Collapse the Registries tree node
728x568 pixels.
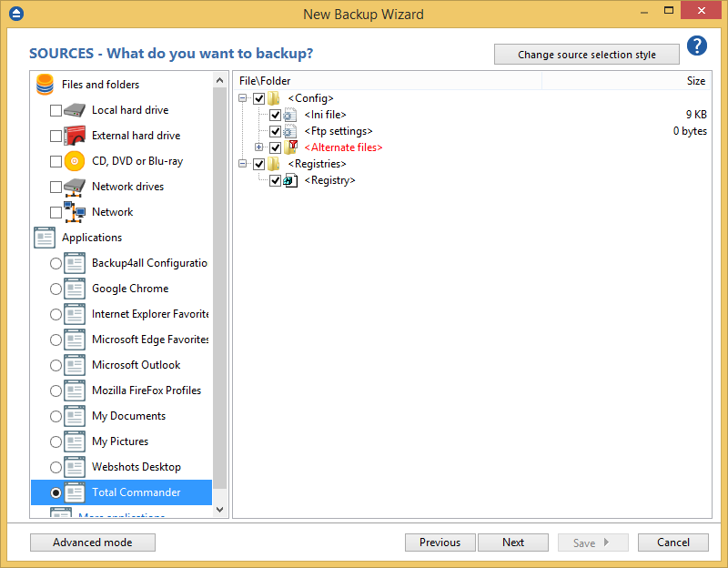click(x=243, y=164)
